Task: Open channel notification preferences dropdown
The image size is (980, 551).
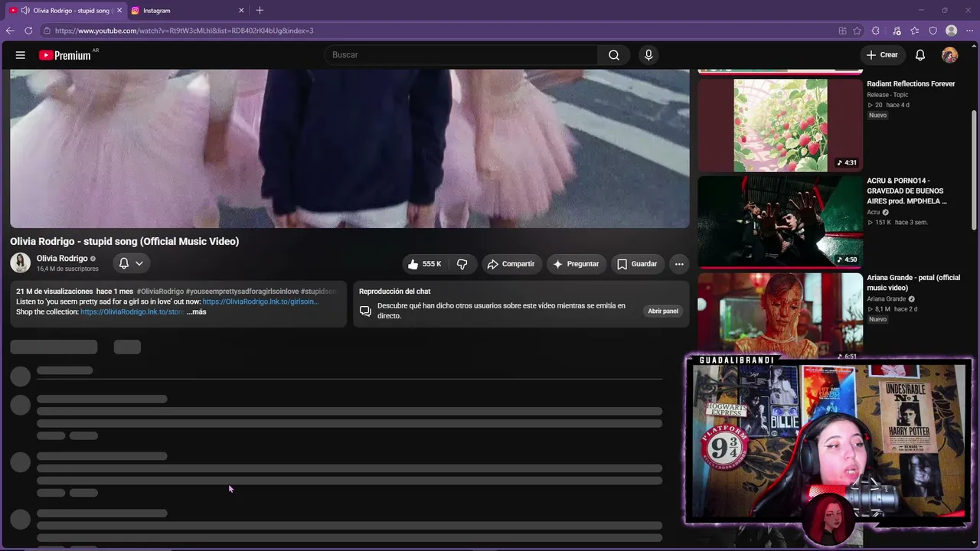Action: click(131, 263)
